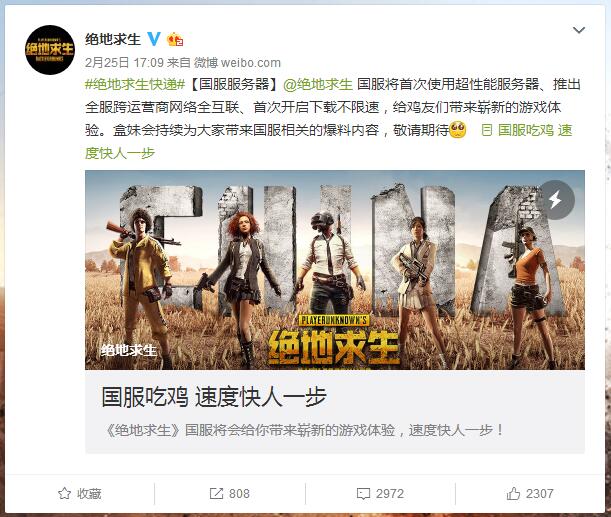The width and height of the screenshot is (611, 517).
Task: Click the article document icon before 国服吃鸡
Action: click(486, 130)
